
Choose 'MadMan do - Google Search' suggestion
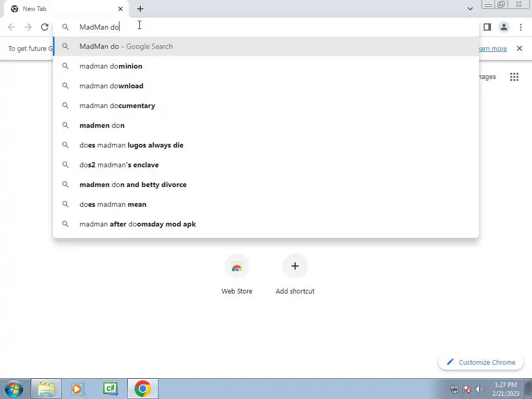(x=266, y=46)
